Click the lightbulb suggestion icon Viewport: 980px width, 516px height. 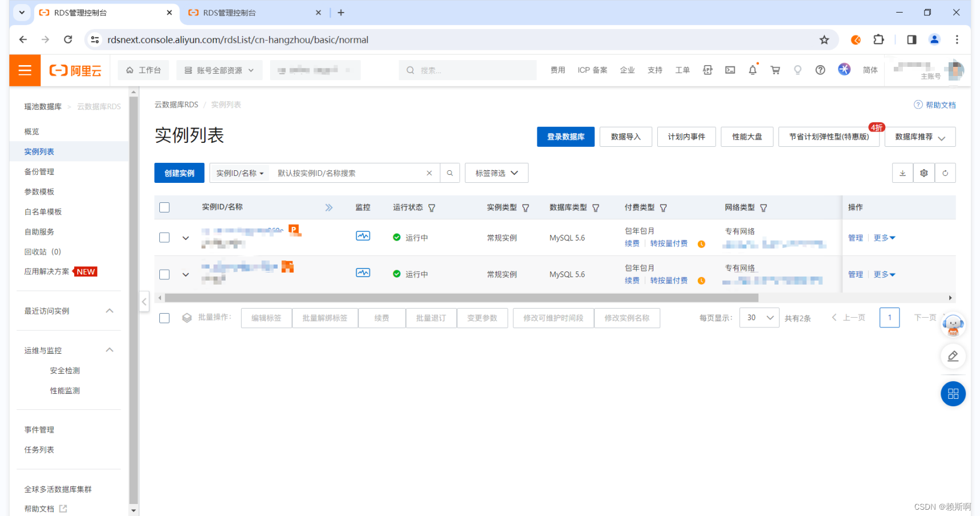click(x=798, y=70)
